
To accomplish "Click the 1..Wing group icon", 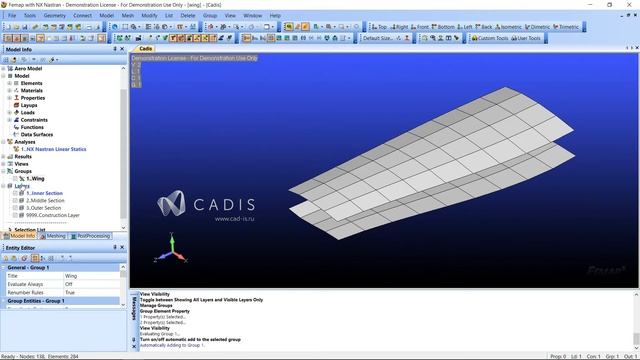I will pyautogui.click(x=22, y=178).
